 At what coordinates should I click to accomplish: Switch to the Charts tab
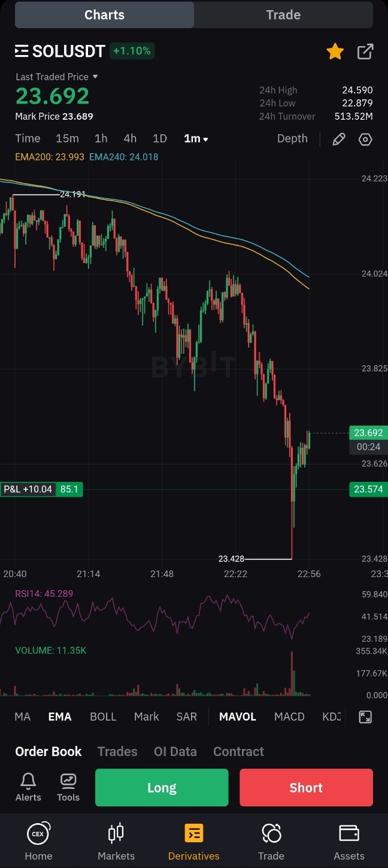click(104, 15)
